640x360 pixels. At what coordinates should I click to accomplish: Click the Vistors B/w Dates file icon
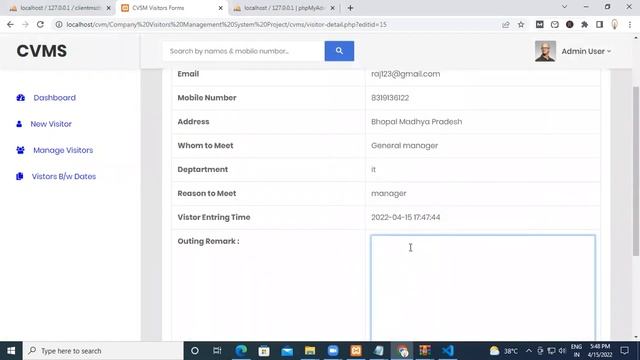coord(20,176)
